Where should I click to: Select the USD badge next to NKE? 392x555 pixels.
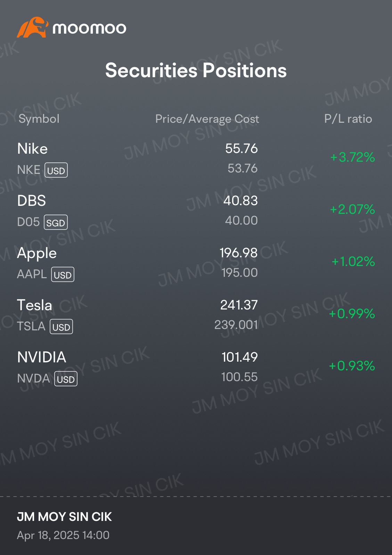(56, 170)
